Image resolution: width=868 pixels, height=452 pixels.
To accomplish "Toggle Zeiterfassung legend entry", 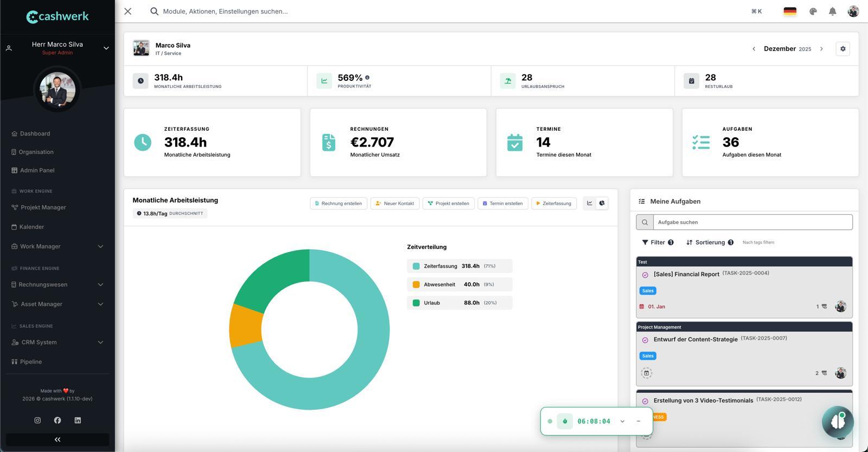I will (459, 266).
